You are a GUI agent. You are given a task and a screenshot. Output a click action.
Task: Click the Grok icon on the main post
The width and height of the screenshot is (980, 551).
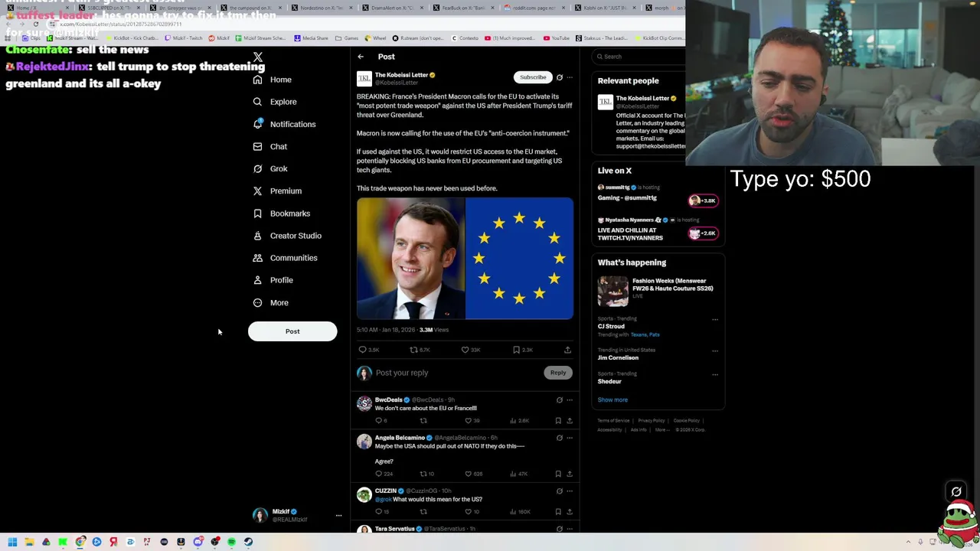pos(560,77)
